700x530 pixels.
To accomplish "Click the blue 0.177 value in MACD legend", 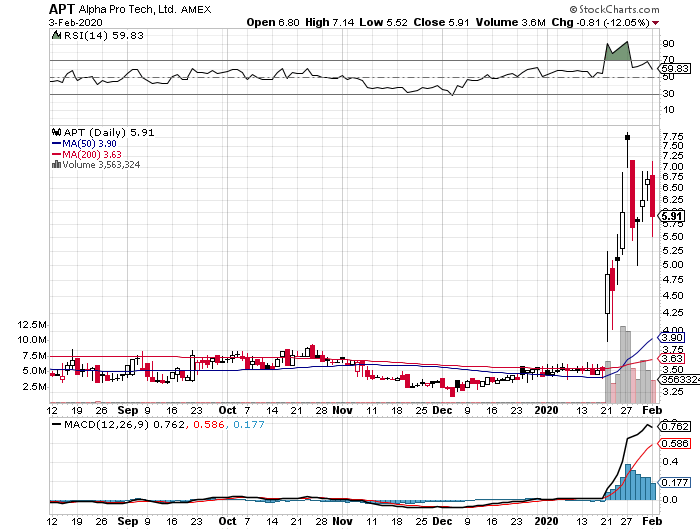I will coord(249,424).
